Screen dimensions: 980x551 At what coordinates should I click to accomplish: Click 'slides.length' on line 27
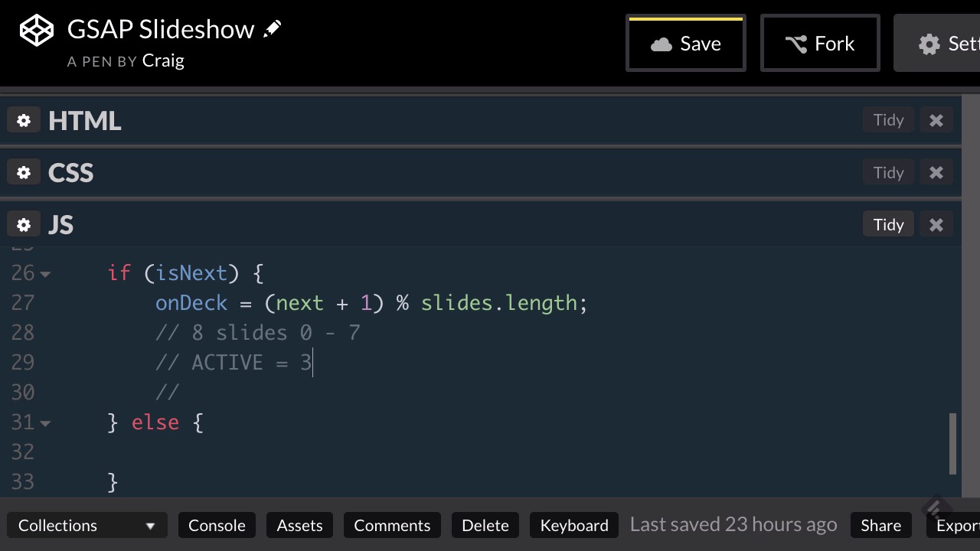point(498,303)
